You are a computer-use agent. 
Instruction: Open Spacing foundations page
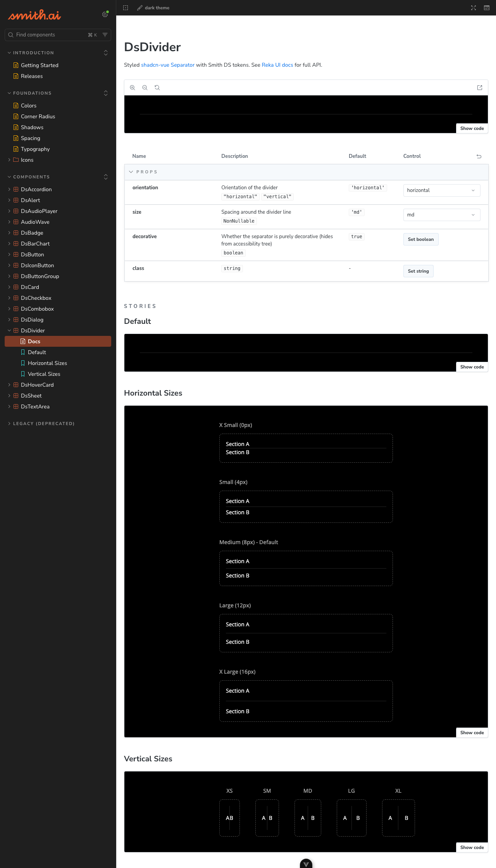(31, 138)
